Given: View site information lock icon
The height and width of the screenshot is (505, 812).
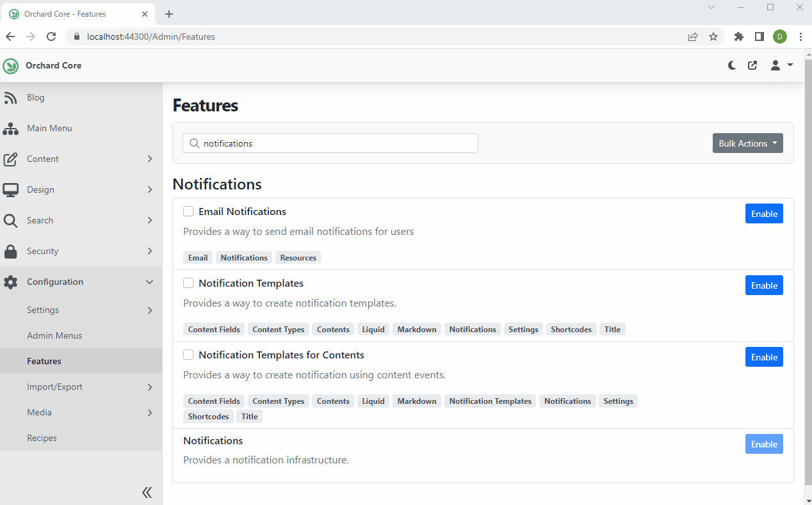Looking at the screenshot, I should click(76, 36).
